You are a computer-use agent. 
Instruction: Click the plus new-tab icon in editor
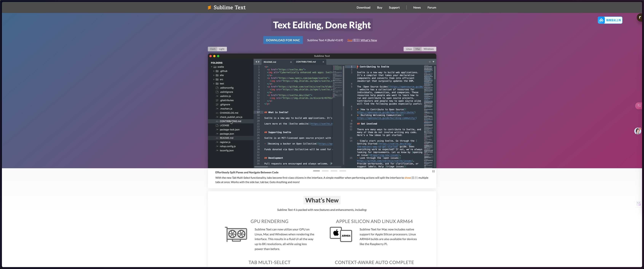pyautogui.click(x=430, y=62)
